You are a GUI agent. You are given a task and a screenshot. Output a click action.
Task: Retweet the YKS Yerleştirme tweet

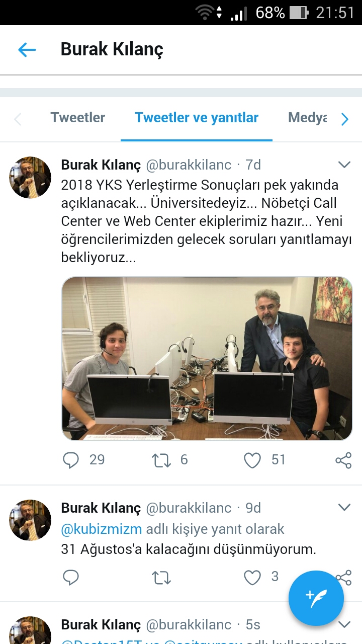(x=161, y=460)
